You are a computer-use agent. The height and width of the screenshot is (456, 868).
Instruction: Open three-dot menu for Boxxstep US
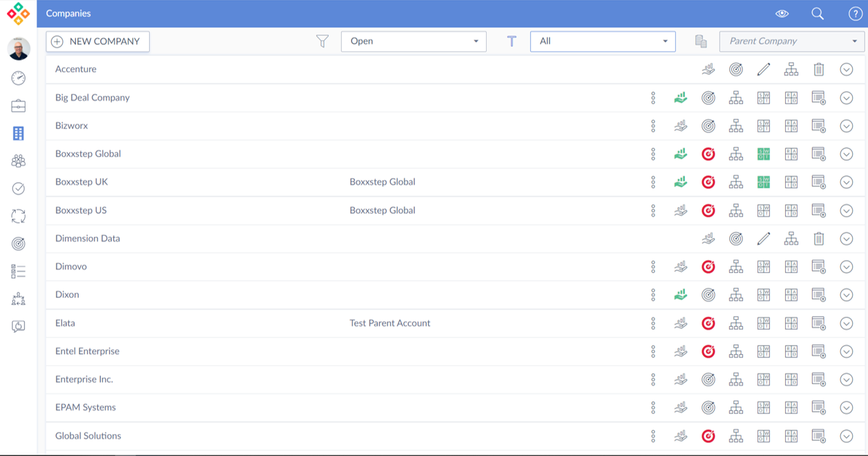[x=653, y=210]
